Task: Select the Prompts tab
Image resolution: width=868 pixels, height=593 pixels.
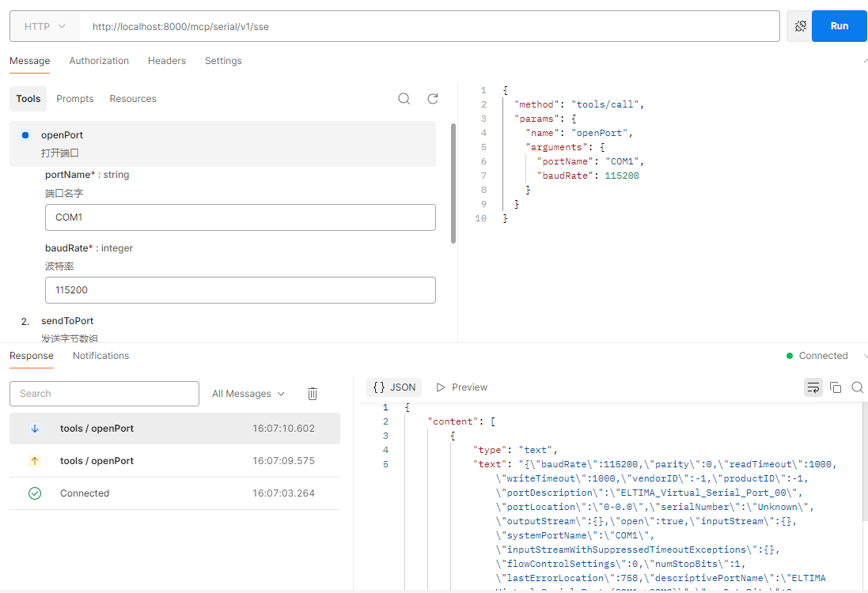Action: coord(74,99)
